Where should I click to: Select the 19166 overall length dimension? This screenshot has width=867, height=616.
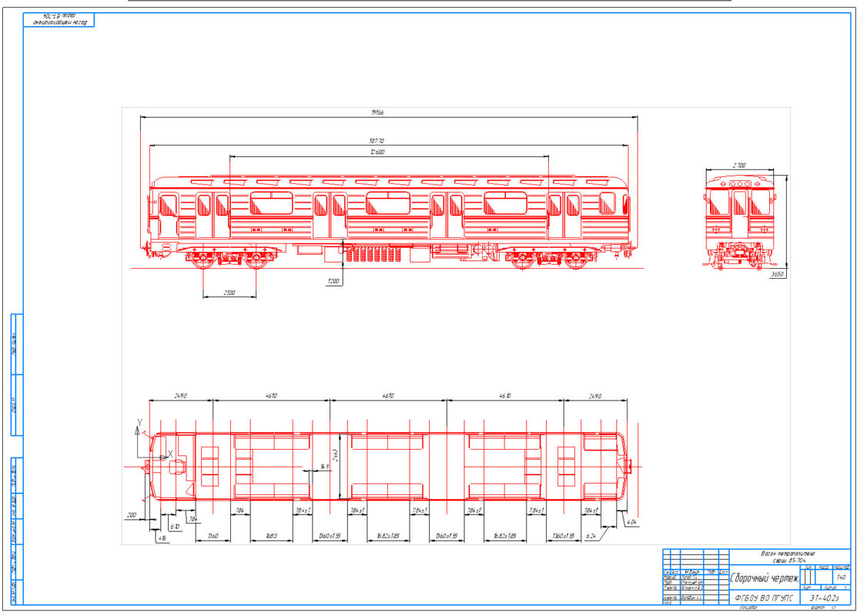pos(377,112)
